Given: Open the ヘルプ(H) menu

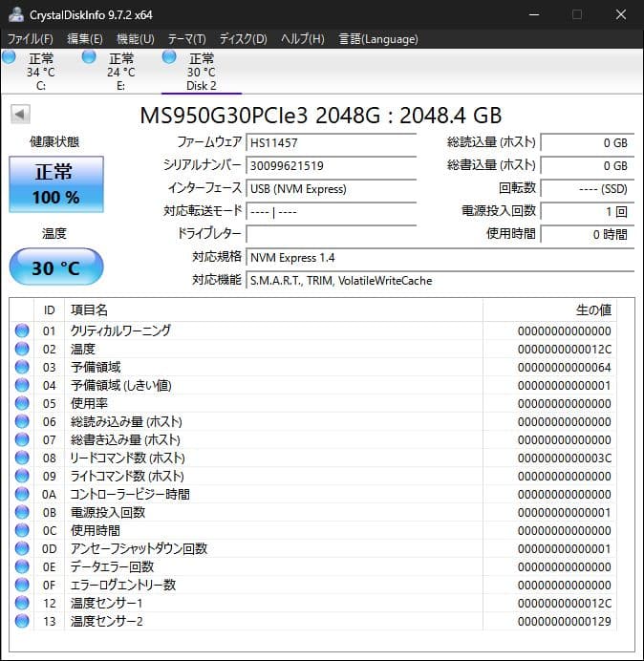Looking at the screenshot, I should (x=303, y=39).
